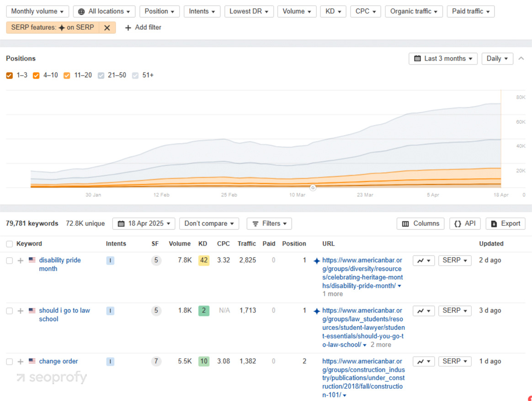Open the change order keyword link
Image resolution: width=532 pixels, height=401 pixels.
[x=59, y=361]
